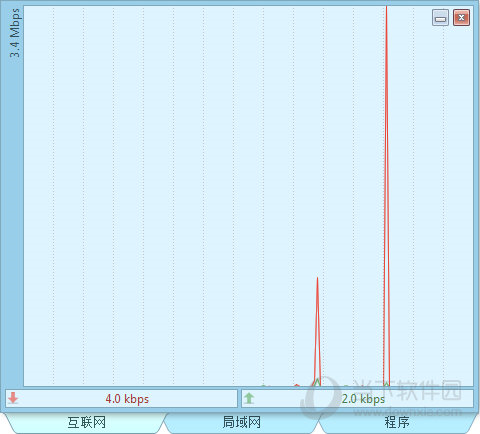Click the www.downxia.com watermark text

coord(407,412)
